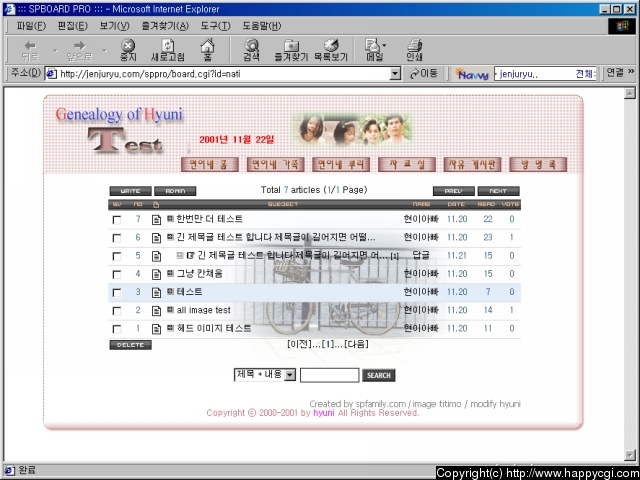Check the checkbox for article 1
This screenshot has height=480, width=640.
tap(117, 329)
